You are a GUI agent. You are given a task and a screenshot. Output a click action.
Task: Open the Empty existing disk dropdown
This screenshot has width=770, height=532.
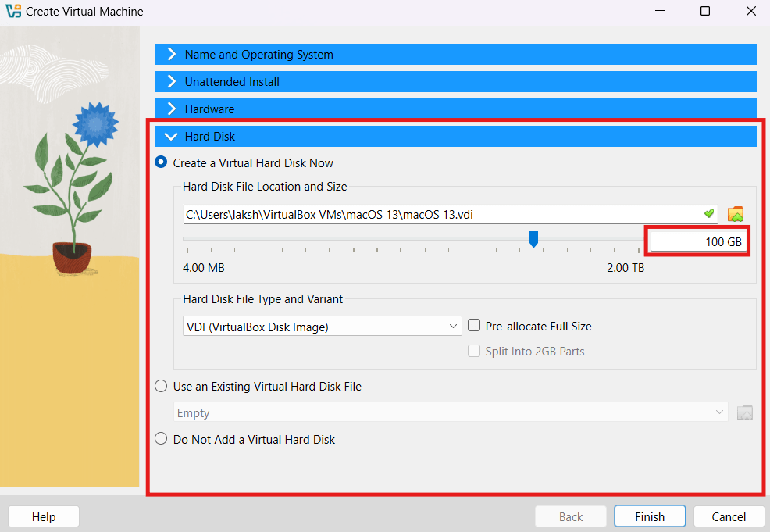tap(450, 413)
